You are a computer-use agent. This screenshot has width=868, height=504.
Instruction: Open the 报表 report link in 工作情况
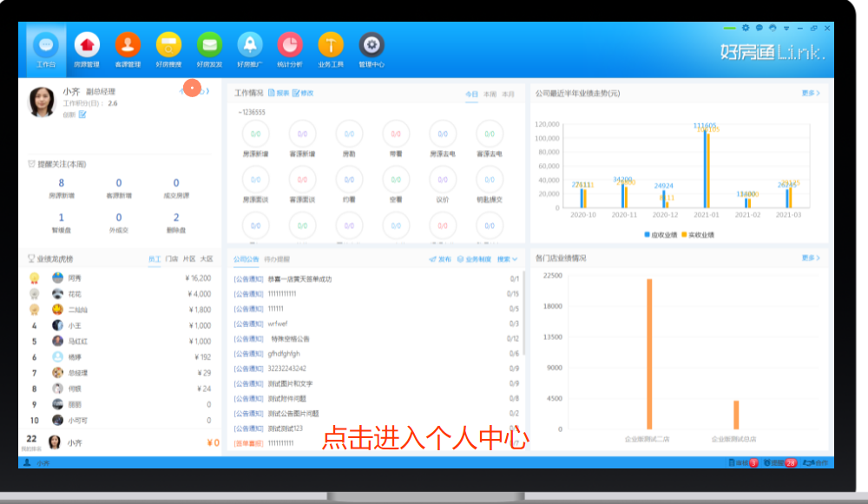[x=279, y=93]
